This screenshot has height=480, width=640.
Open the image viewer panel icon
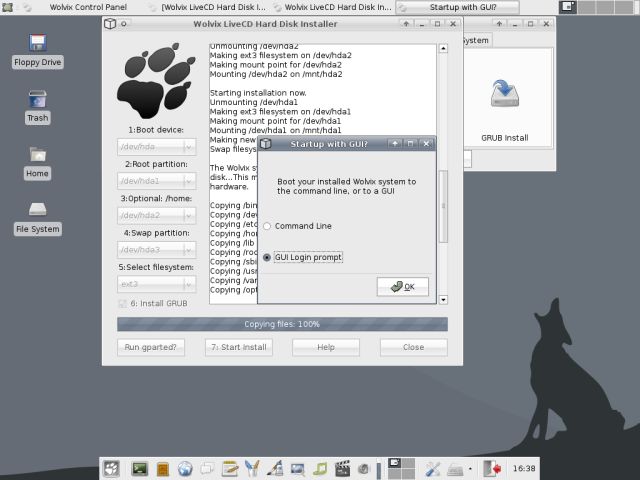point(298,469)
